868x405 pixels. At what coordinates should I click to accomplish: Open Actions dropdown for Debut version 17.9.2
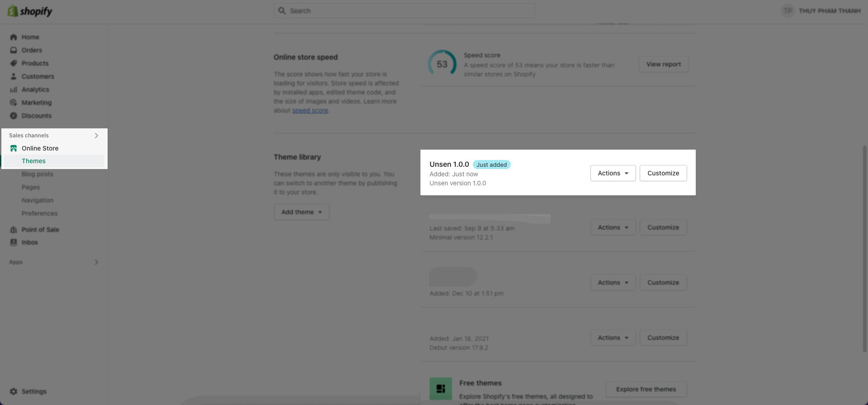pyautogui.click(x=613, y=338)
